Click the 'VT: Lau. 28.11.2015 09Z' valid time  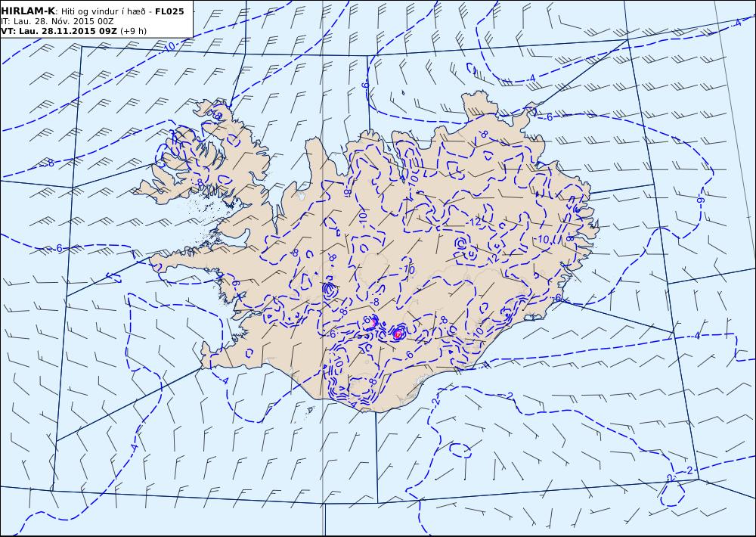(59, 31)
